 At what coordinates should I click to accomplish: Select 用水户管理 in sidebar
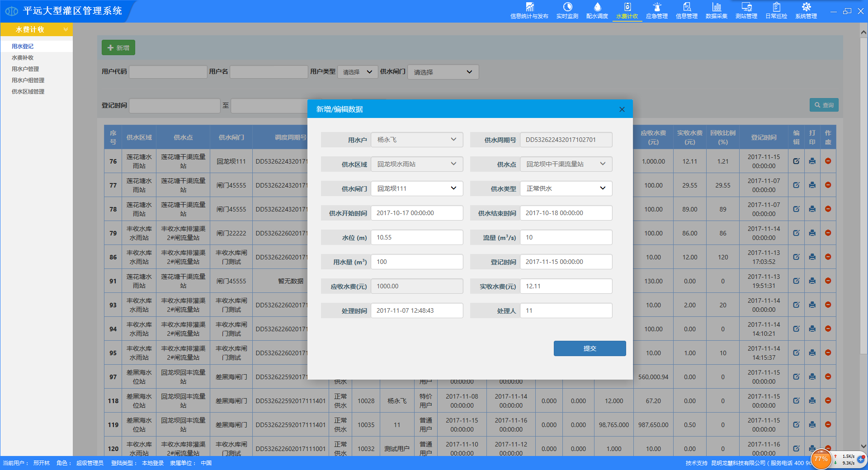click(x=25, y=69)
